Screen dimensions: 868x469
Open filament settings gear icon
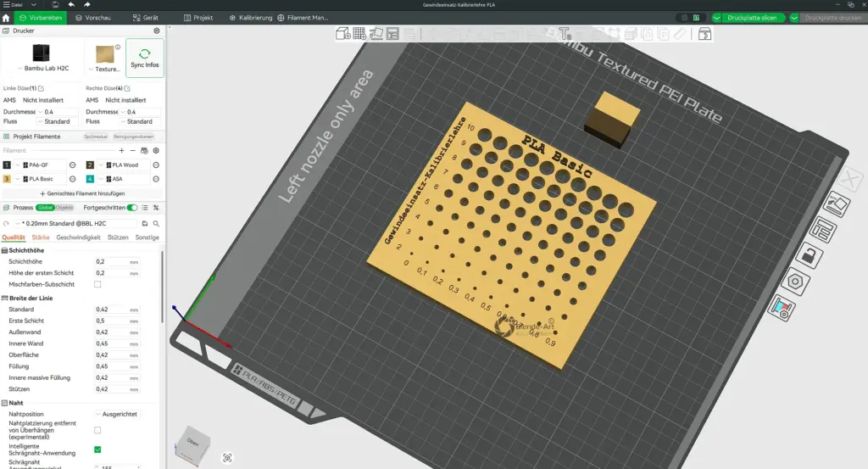(156, 151)
